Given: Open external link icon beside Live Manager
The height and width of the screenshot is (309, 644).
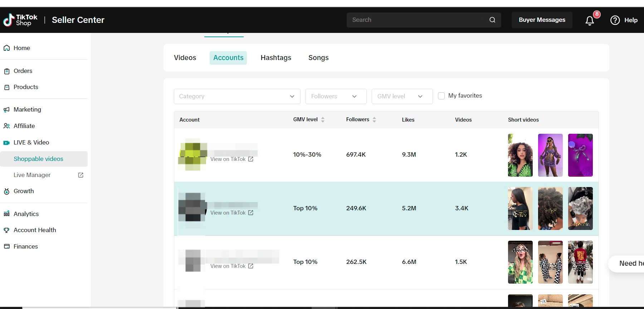Looking at the screenshot, I should click(81, 175).
